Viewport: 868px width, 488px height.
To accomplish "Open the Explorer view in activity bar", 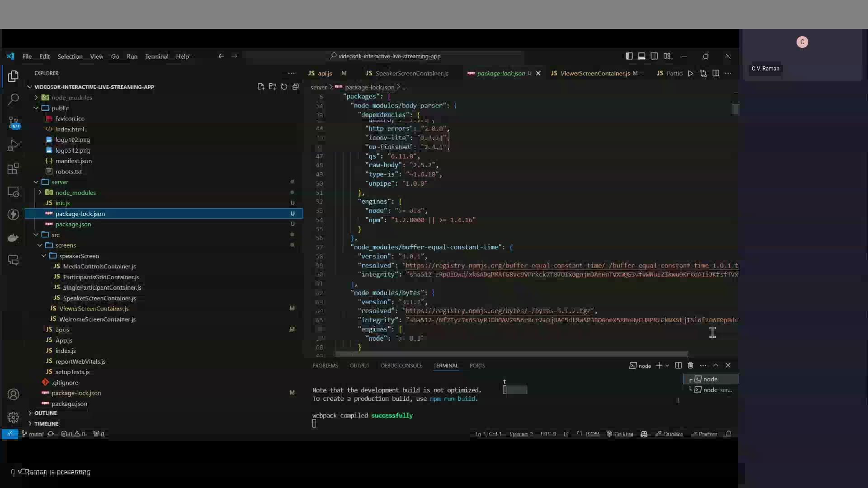I will (13, 76).
